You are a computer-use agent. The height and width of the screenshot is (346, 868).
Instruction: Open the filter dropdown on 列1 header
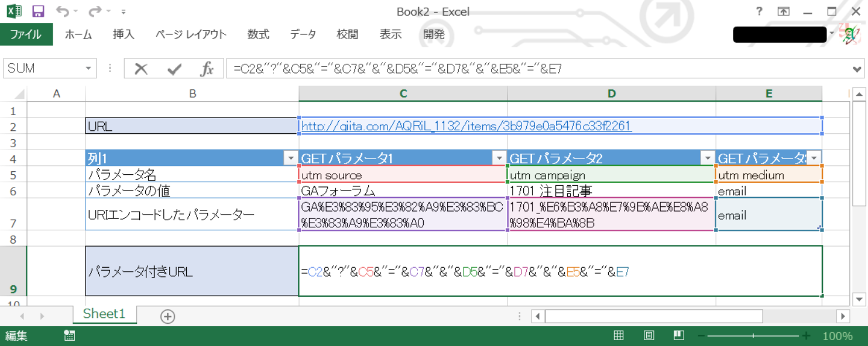click(x=290, y=157)
